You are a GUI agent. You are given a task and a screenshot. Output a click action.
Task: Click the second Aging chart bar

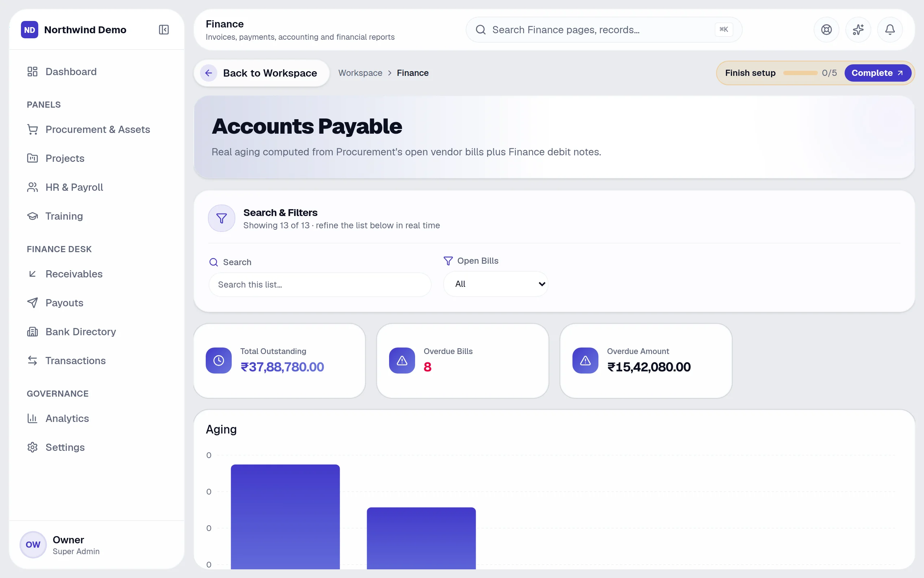click(x=421, y=538)
